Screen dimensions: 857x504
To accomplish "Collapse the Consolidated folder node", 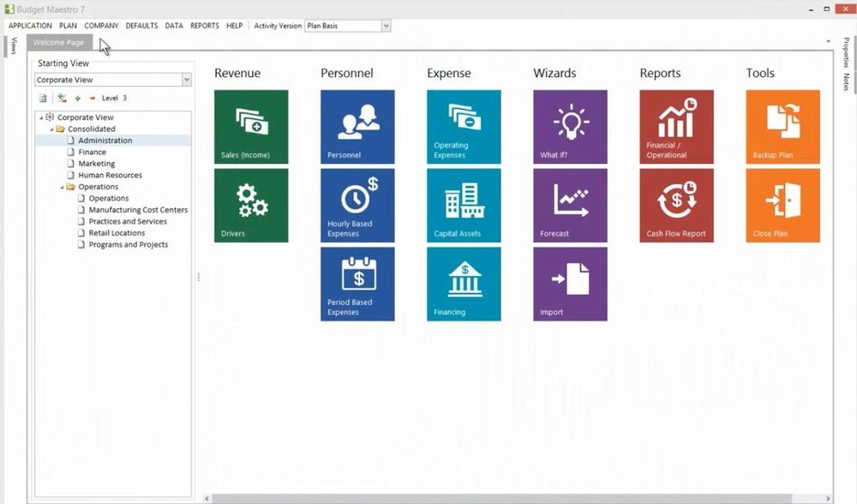I will click(x=52, y=129).
